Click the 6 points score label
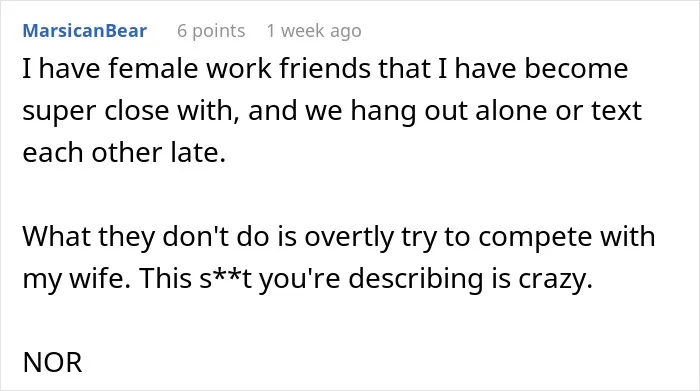This screenshot has width=700, height=391. [x=211, y=31]
